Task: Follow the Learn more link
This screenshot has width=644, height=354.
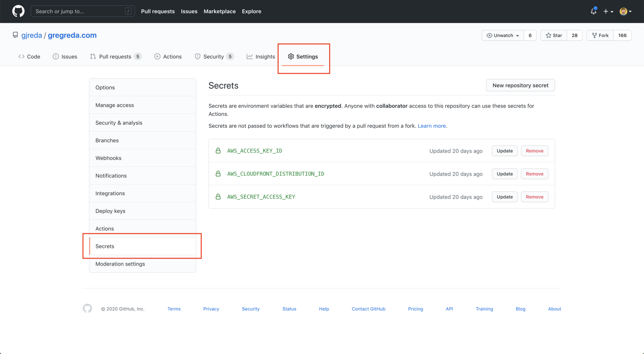Action: click(432, 126)
